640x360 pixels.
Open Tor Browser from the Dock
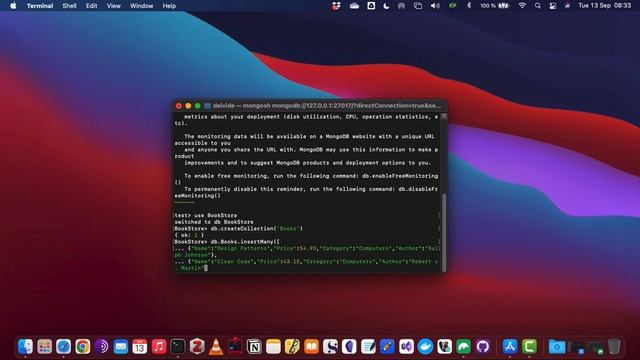pyautogui.click(x=102, y=347)
